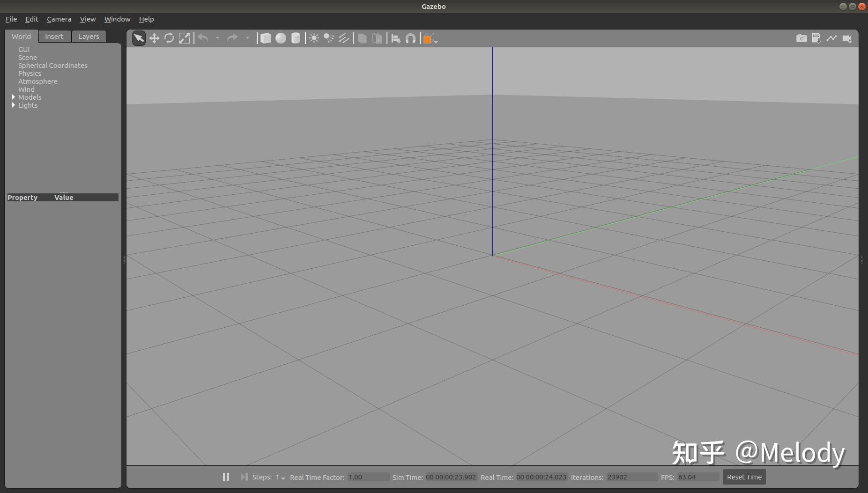868x493 pixels.
Task: Open the undo history dropdown arrow
Action: tap(217, 38)
